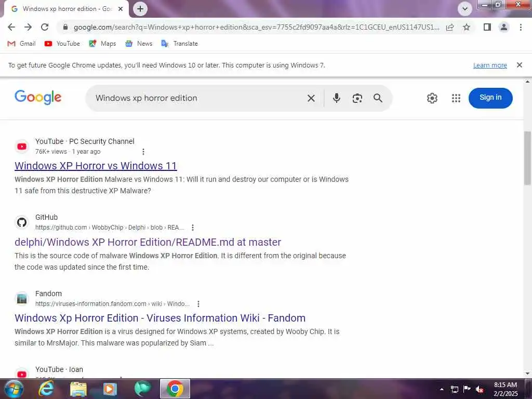View site information via the lock icon
The height and width of the screenshot is (399, 532).
(65, 27)
